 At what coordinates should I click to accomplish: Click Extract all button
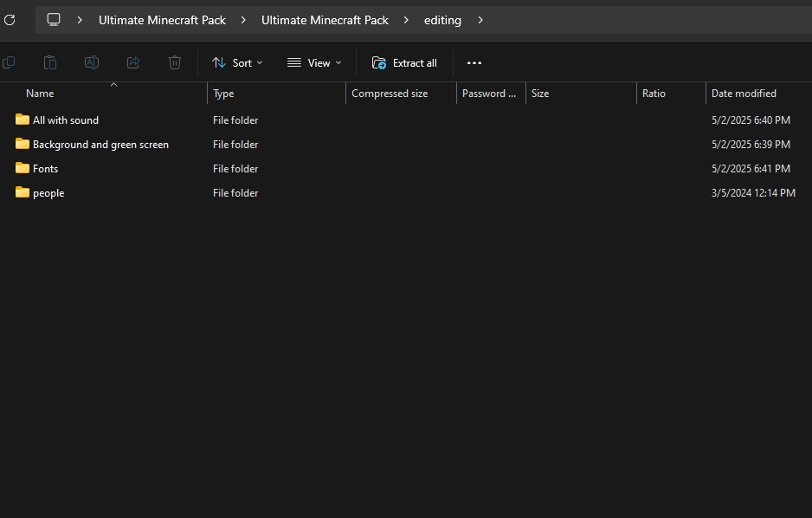click(x=404, y=62)
